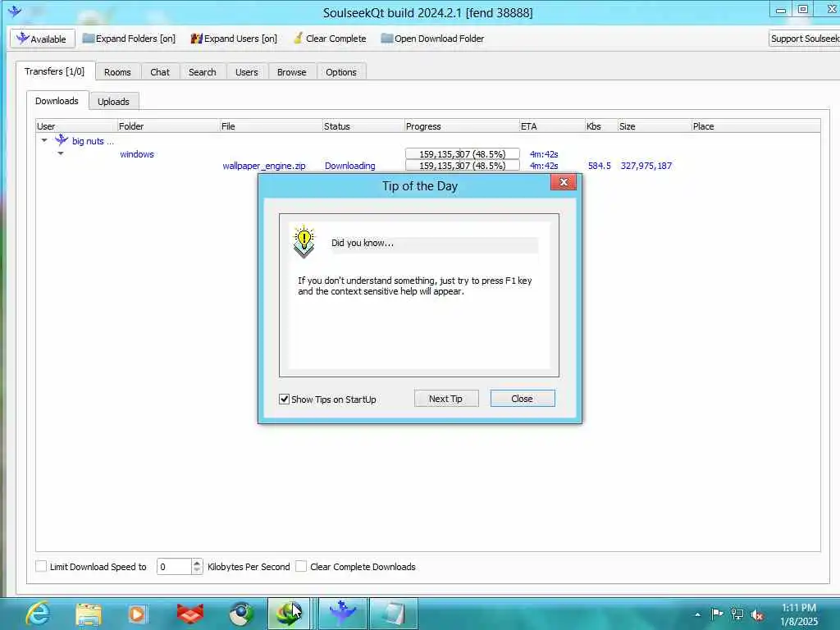Open the red fox taskbar icon

[x=189, y=614]
